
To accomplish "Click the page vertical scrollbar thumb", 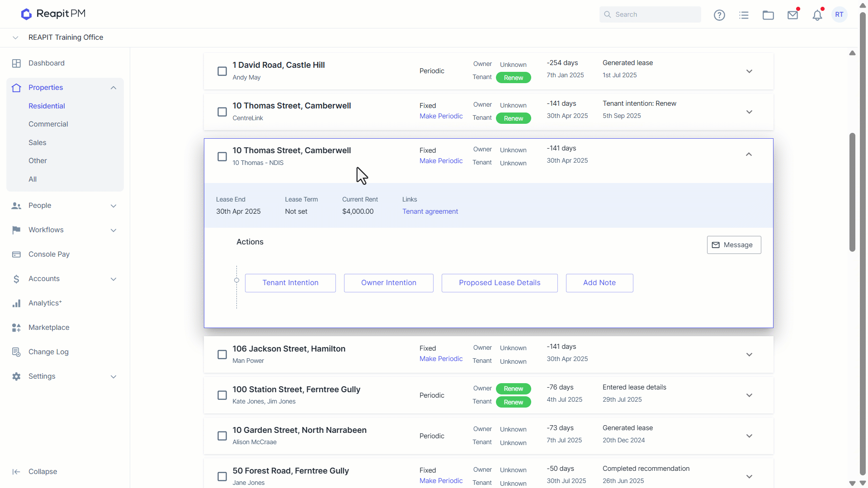I will 852,192.
